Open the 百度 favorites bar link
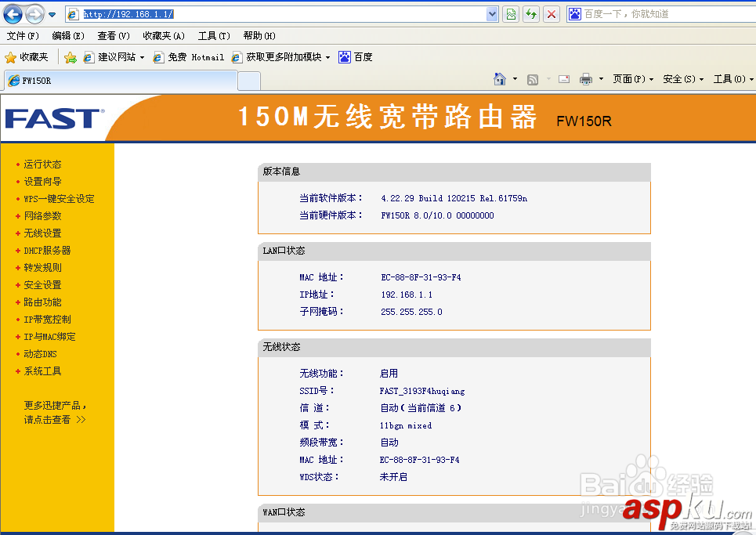This screenshot has height=535, width=756. coord(356,57)
